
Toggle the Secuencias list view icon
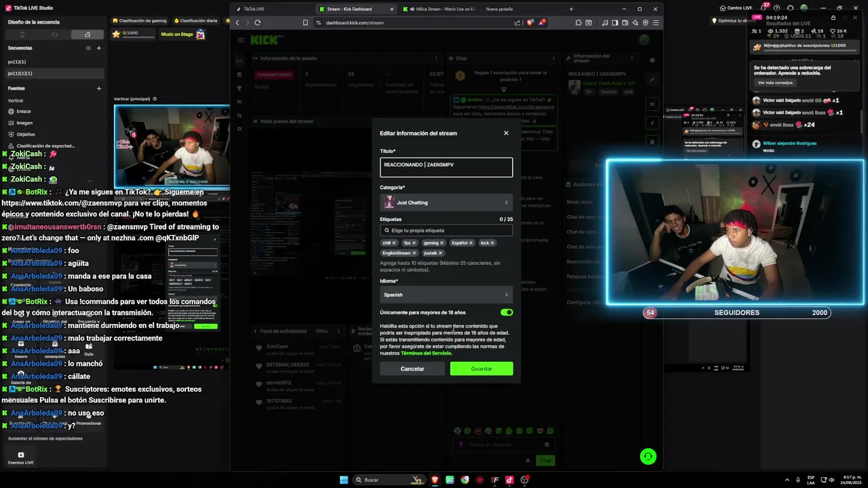88,48
